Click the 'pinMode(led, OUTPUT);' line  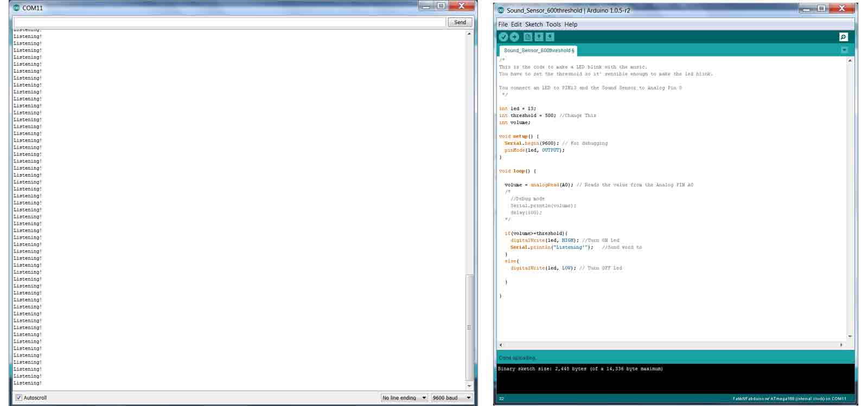point(534,150)
